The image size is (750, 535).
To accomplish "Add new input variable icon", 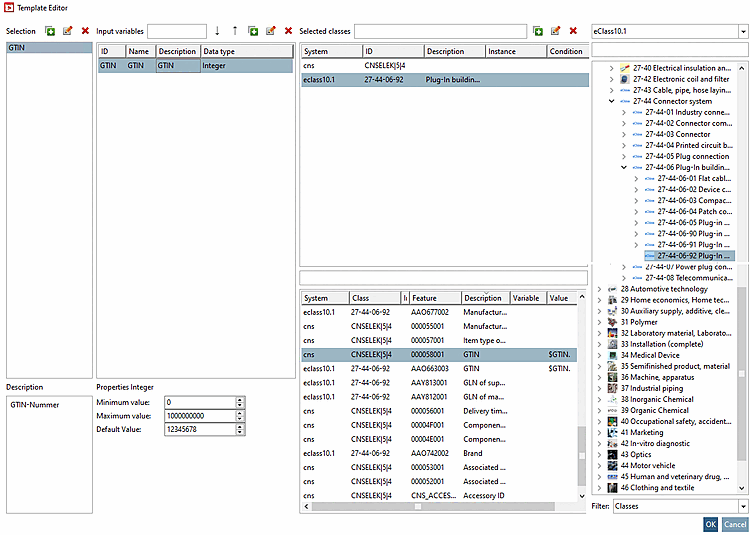I will click(x=253, y=32).
